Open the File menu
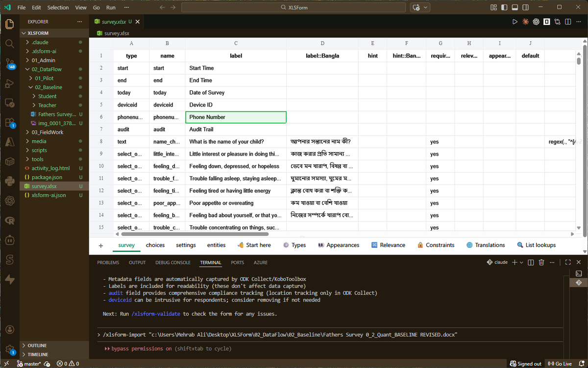588x368 pixels. click(x=22, y=7)
